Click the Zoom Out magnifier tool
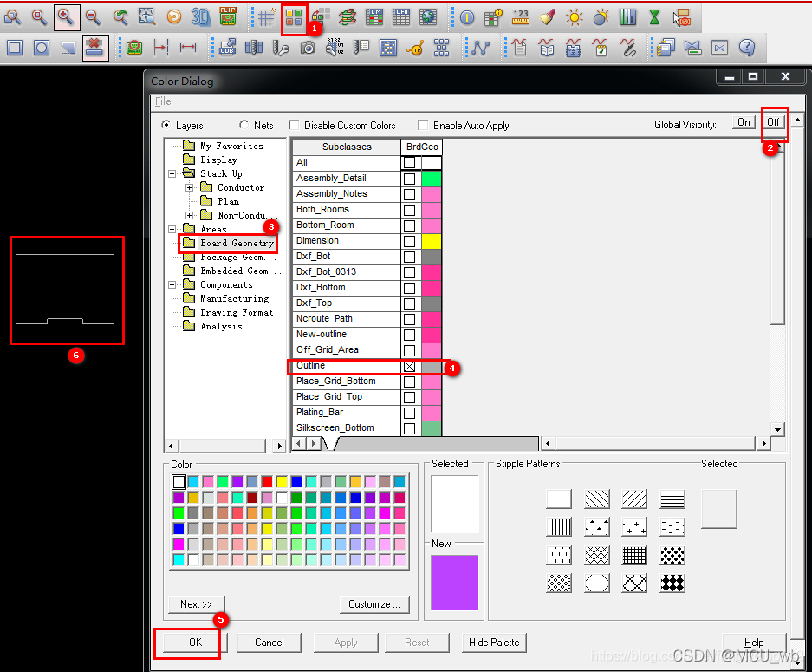The image size is (812, 672). tap(94, 17)
